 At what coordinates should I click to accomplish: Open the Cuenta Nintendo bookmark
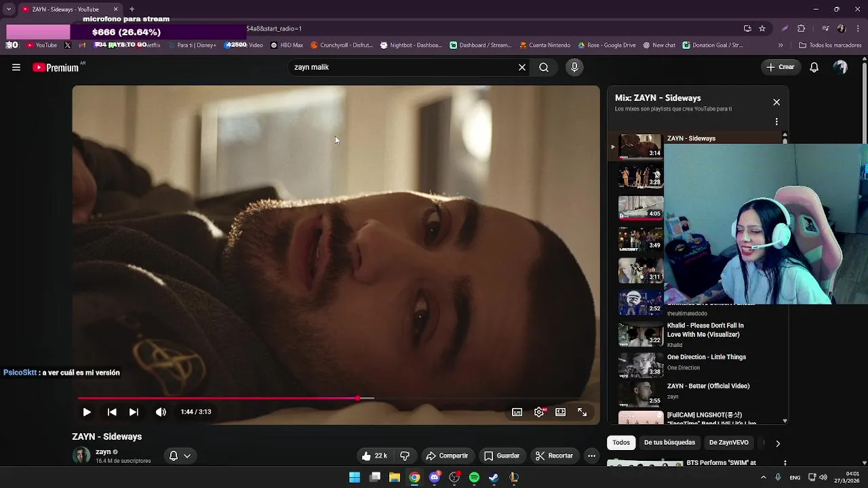545,45
